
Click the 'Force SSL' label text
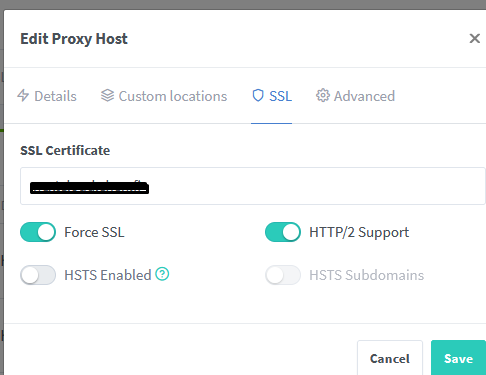coord(94,232)
